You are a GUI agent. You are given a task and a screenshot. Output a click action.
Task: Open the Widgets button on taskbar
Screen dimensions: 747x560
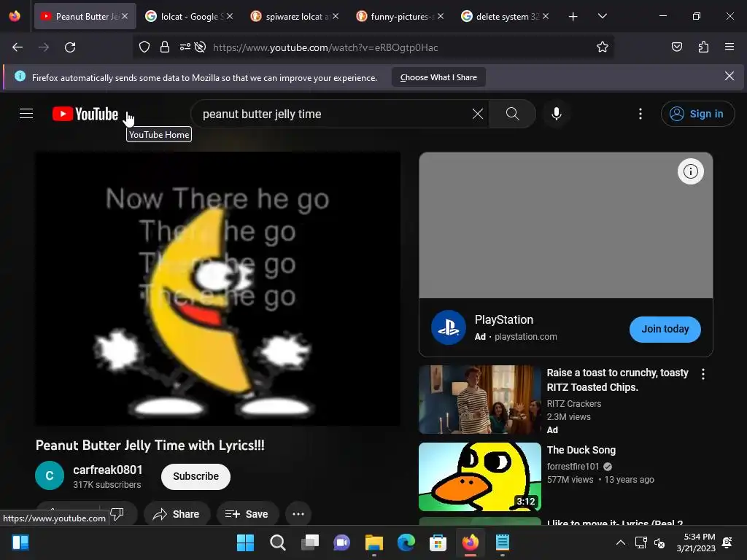click(20, 542)
